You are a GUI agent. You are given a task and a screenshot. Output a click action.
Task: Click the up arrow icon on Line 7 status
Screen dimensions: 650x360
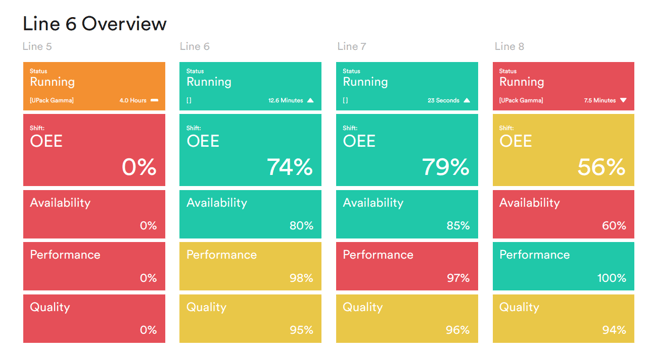point(467,100)
